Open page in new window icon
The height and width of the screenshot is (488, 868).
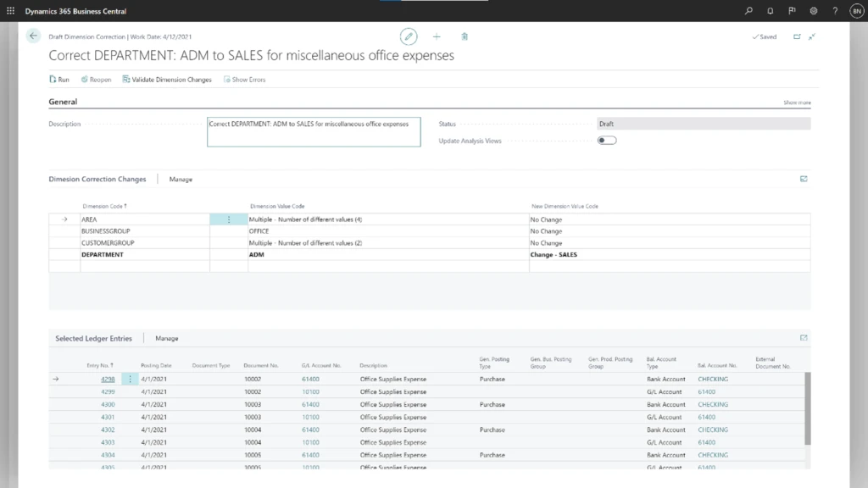click(797, 36)
